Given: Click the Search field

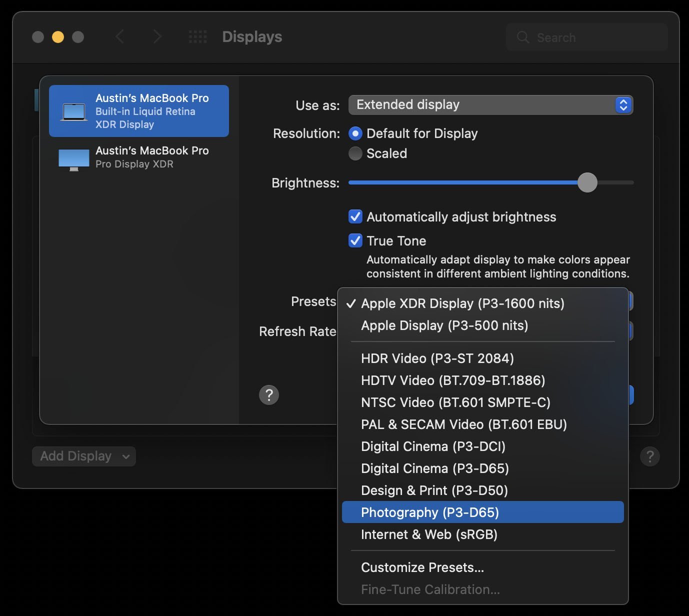Looking at the screenshot, I should tap(587, 37).
